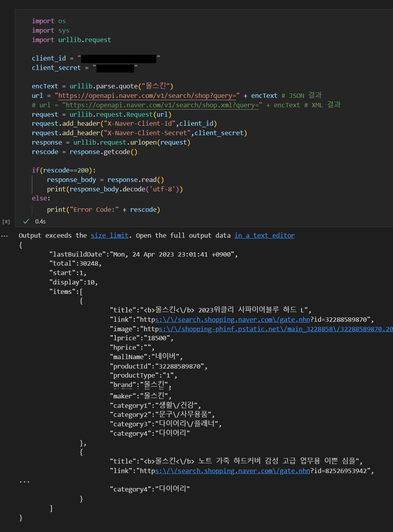Click the print("Error Code:" + rescode) line
The height and width of the screenshot is (532, 393).
(103, 209)
